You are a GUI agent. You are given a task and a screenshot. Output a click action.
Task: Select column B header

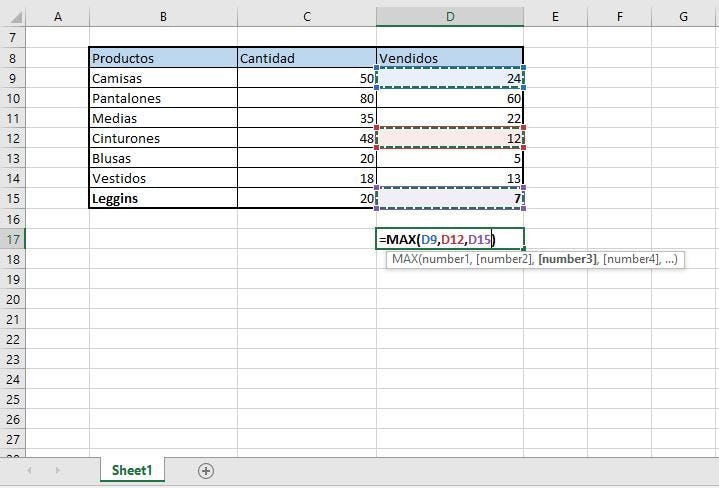pyautogui.click(x=163, y=17)
